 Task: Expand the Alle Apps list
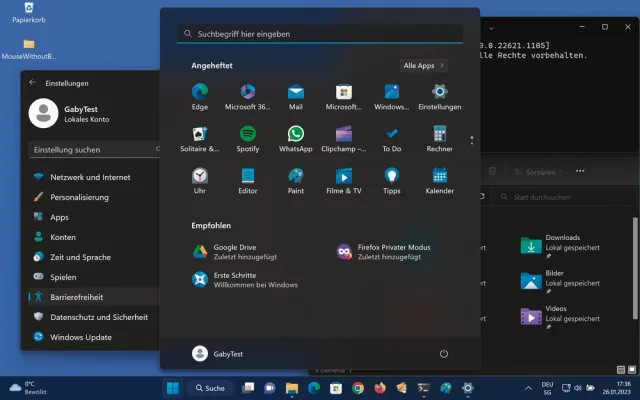424,65
